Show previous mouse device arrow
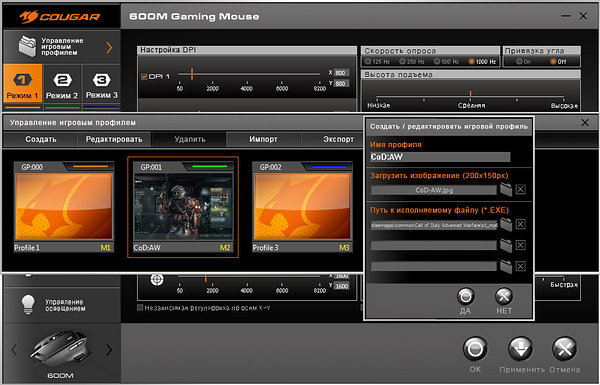Screen dimensions: 600x385 point(14,349)
